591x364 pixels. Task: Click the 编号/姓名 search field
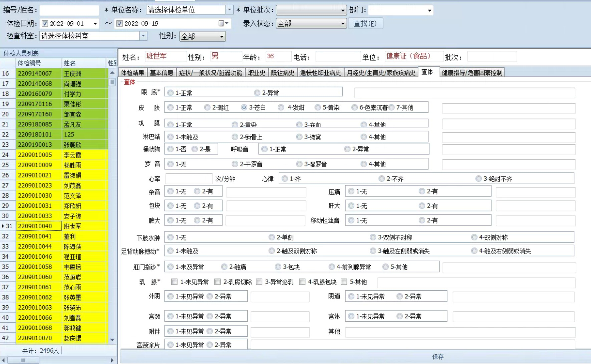point(69,10)
